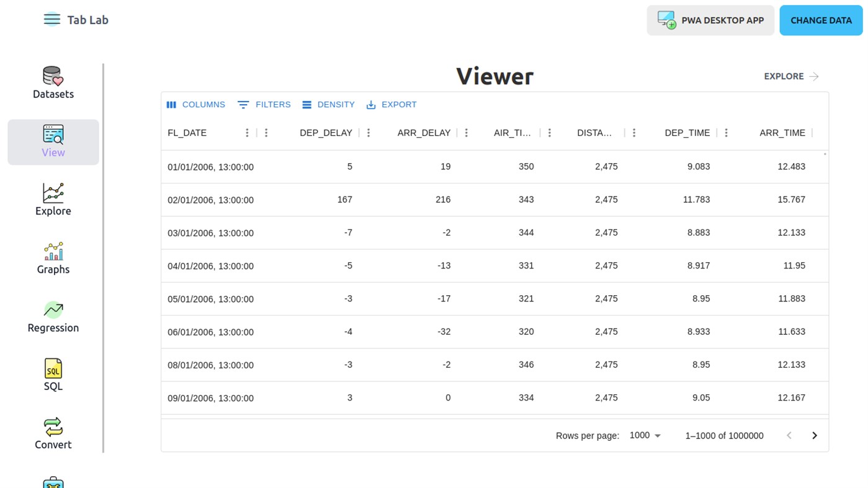Click the DEP_DELAY value 167
Viewport: 868px width, 488px height.
click(x=344, y=200)
